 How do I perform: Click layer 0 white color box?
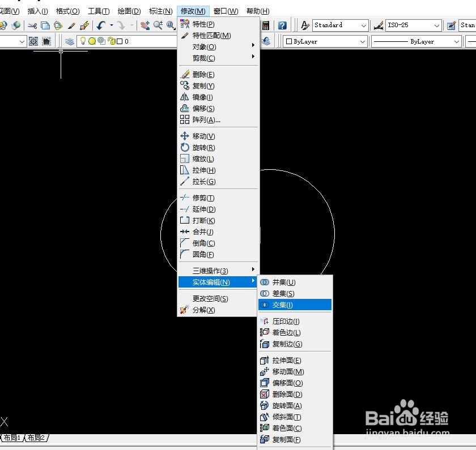[120, 41]
